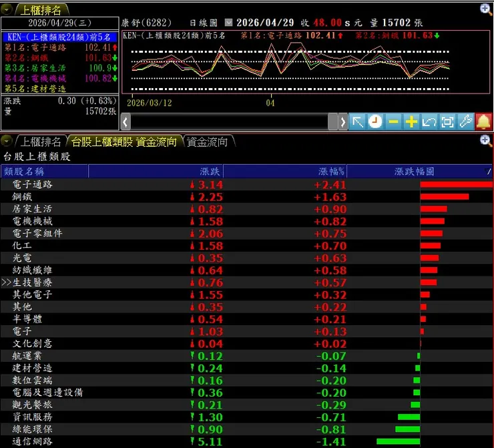Image resolution: width=494 pixels, height=448 pixels.
Task: Select 生技醫療 sector row
Action: coord(247,282)
